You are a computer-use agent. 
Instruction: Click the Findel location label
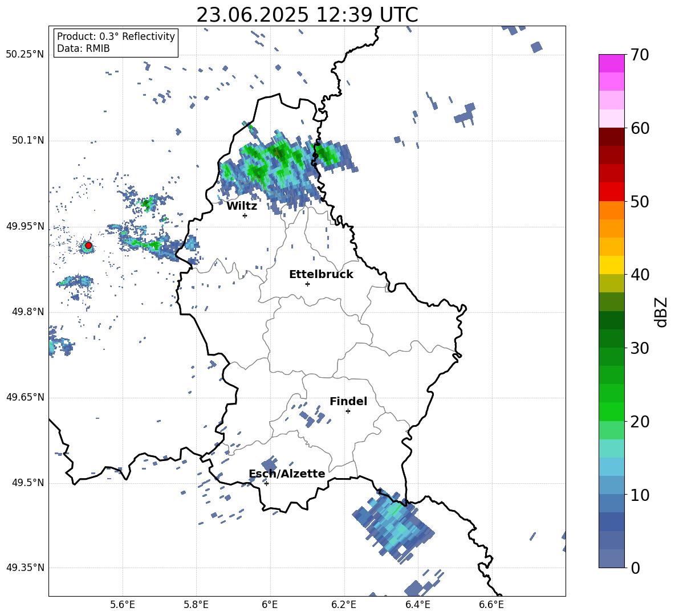348,401
